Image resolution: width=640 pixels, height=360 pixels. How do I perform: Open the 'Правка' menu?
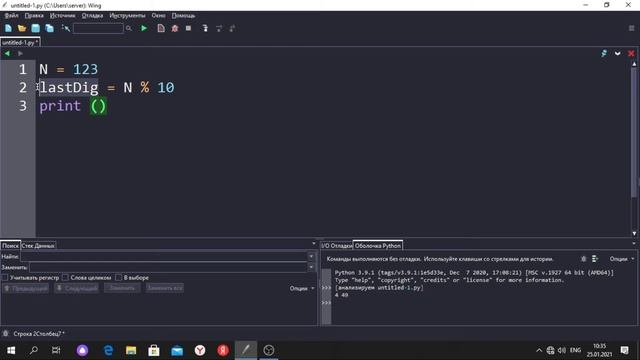coord(34,16)
